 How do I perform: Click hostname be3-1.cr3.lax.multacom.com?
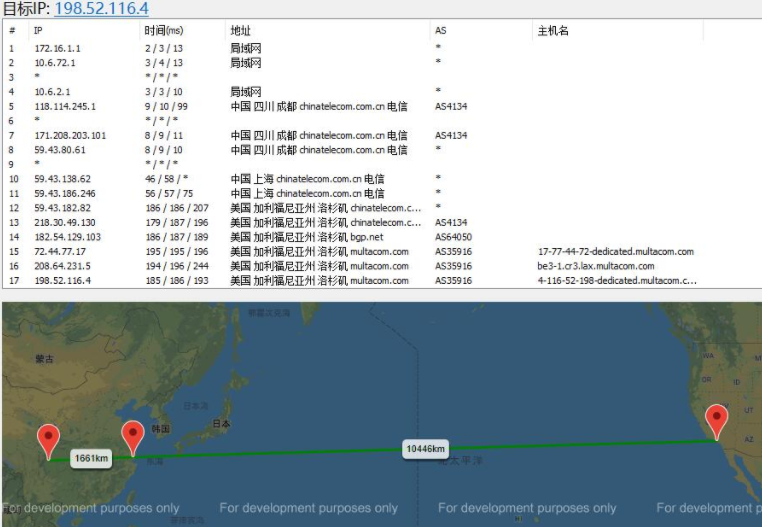595,266
